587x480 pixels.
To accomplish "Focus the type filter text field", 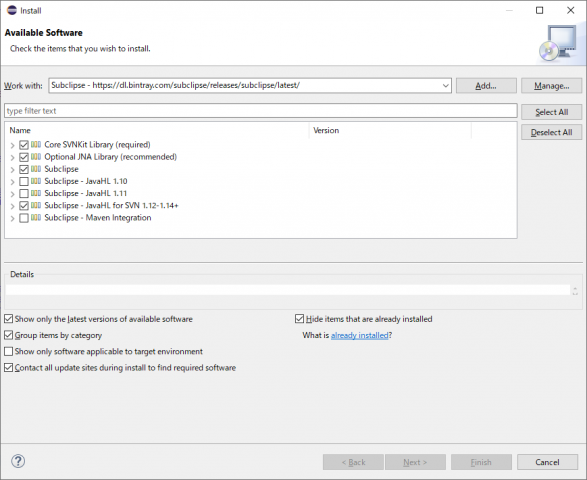I will [261, 111].
